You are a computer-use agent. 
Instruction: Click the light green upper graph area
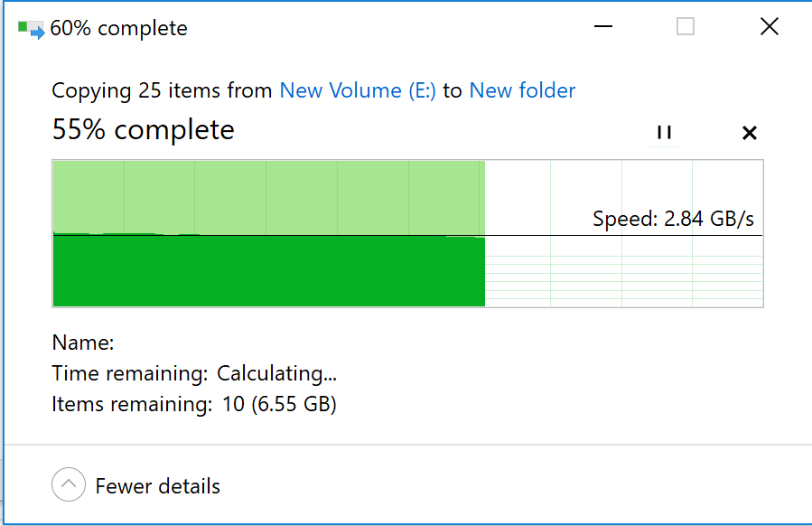point(269,196)
